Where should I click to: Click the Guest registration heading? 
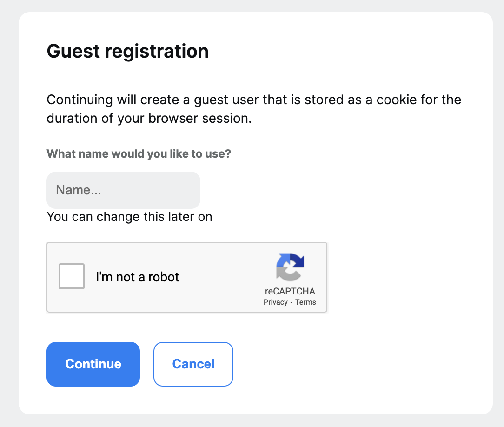point(127,51)
